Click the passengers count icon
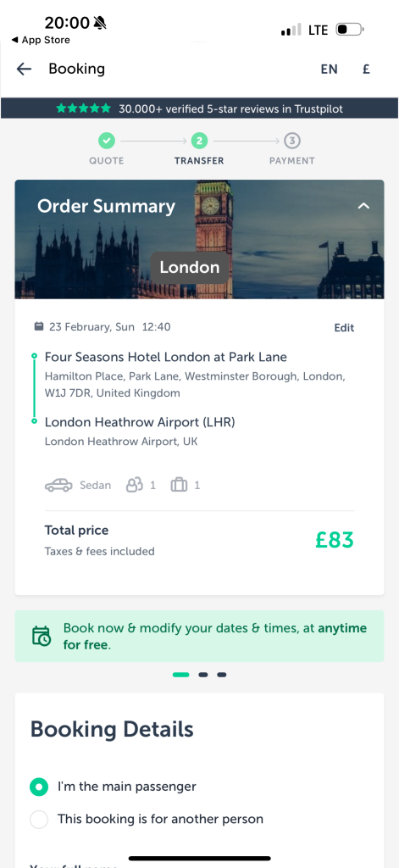399x868 pixels. click(135, 486)
